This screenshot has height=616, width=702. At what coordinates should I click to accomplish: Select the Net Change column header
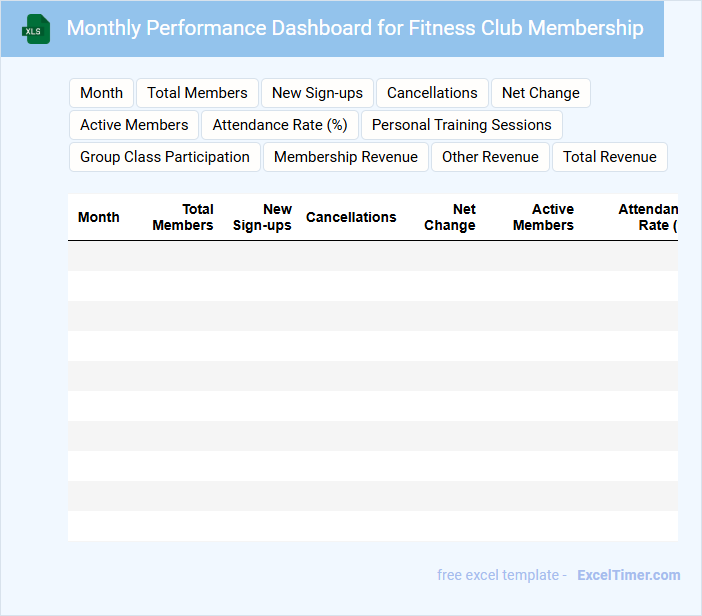click(x=450, y=217)
